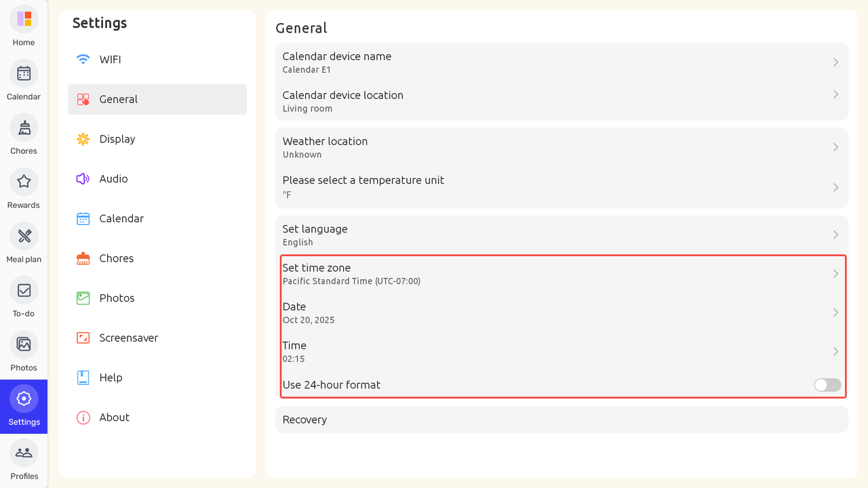Viewport: 868px width, 488px height.
Task: Click the Audio speaker icon in Settings
Action: coord(83,179)
